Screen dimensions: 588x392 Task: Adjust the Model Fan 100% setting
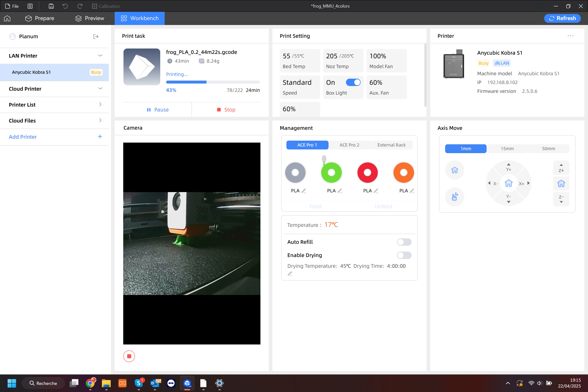pos(387,61)
